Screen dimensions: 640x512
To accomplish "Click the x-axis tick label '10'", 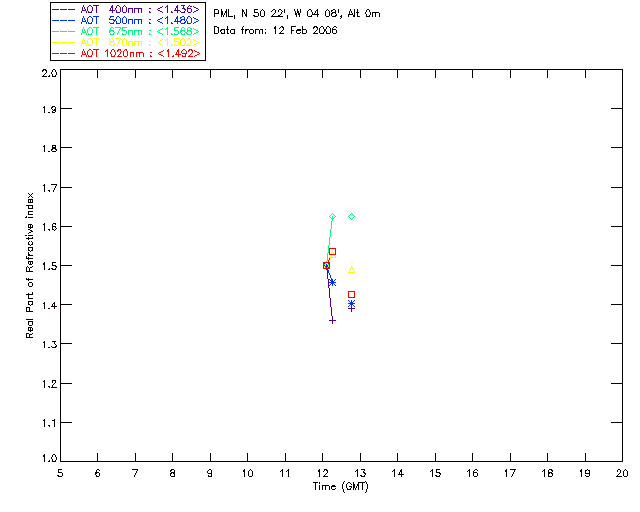I will [248, 473].
